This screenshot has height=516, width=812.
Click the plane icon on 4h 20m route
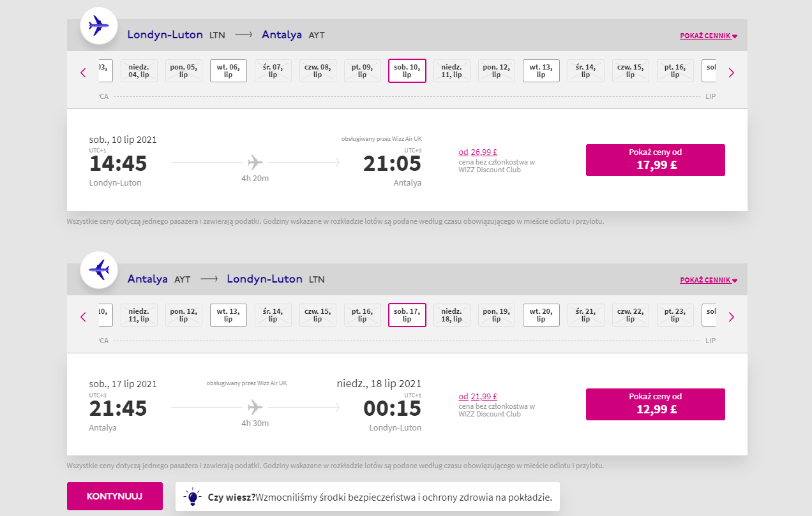[255, 162]
